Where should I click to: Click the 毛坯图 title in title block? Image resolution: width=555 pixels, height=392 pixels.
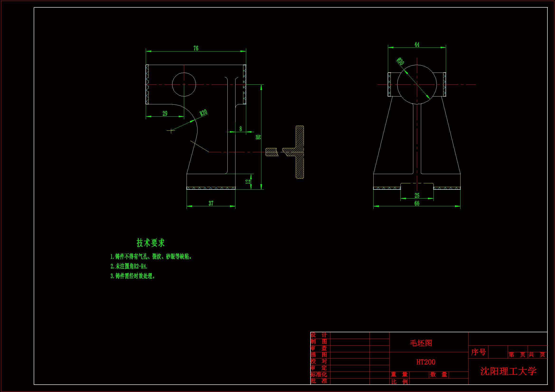point(421,343)
